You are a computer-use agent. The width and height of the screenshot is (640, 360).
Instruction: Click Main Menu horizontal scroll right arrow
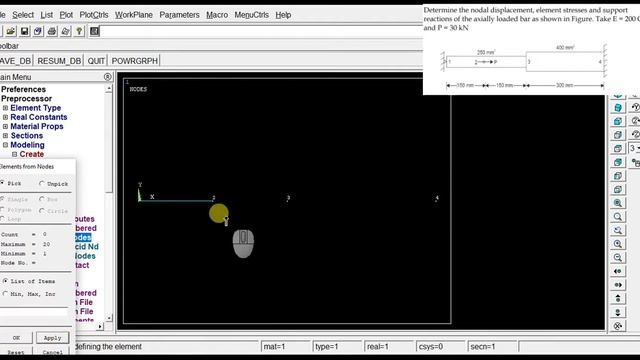coord(100,326)
